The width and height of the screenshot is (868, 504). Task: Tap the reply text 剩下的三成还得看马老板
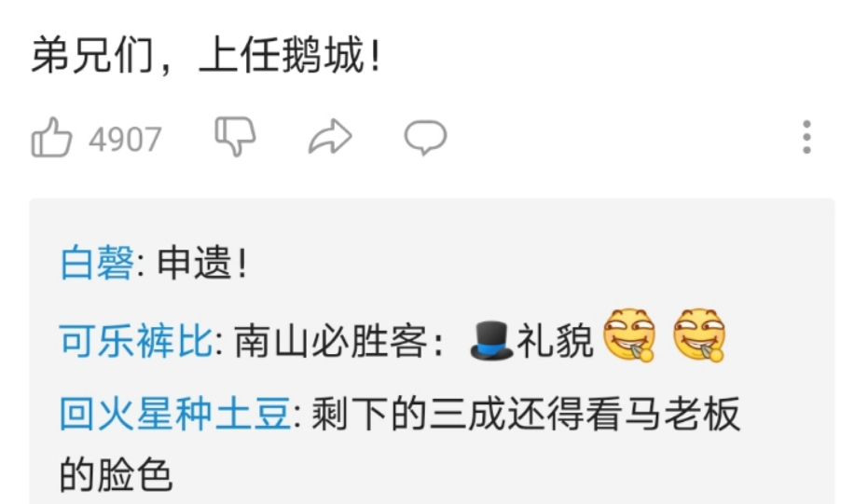(526, 414)
